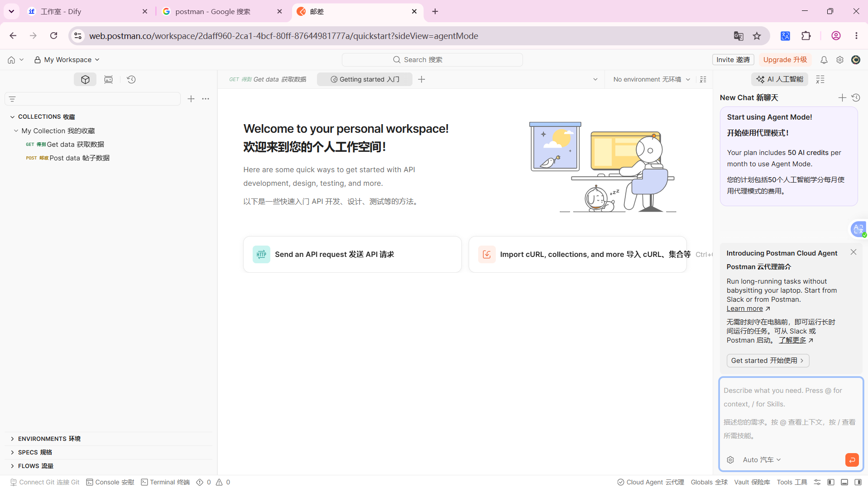Click Get started button in Cloud Agent card

pos(767,361)
